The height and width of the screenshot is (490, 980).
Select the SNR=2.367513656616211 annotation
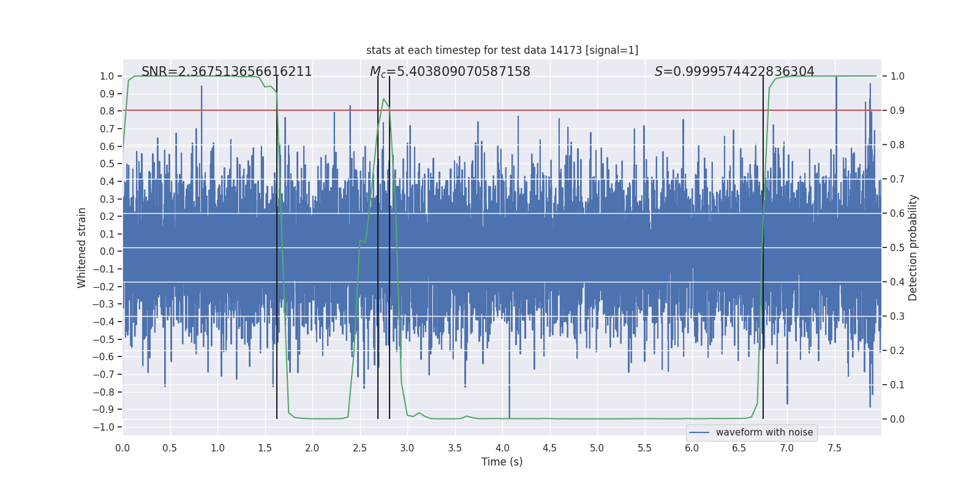(x=227, y=72)
